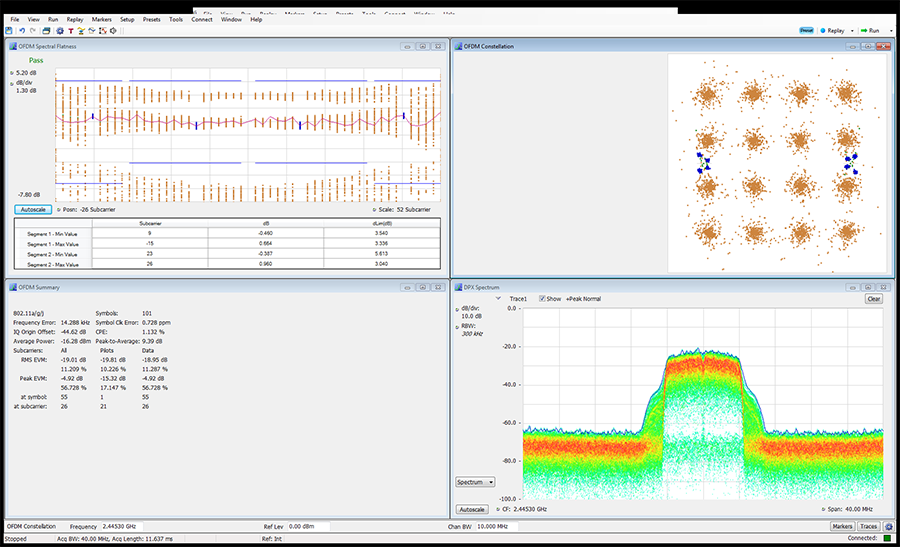The width and height of the screenshot is (900, 547).
Task: Click the Preset button in top right
Action: point(806,30)
